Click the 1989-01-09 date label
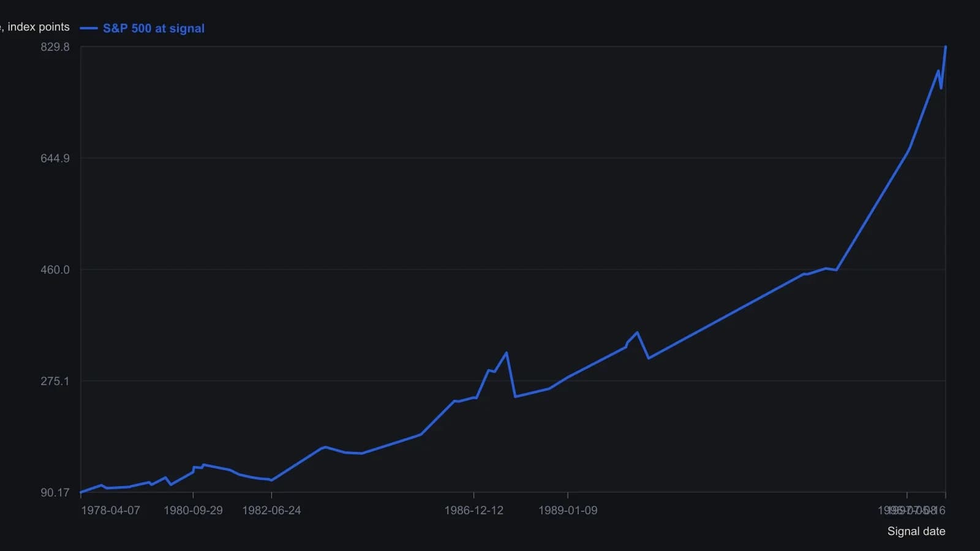Image resolution: width=980 pixels, height=551 pixels. (x=568, y=511)
